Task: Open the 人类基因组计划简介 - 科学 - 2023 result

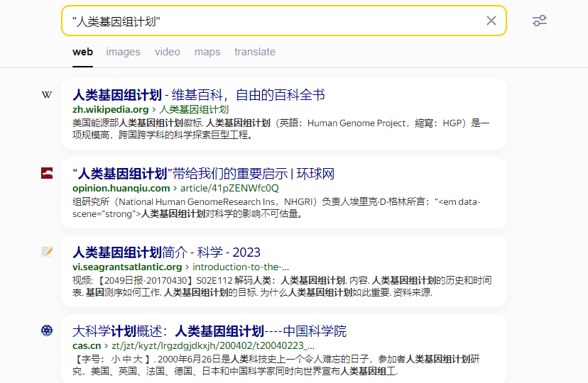Action: point(166,252)
